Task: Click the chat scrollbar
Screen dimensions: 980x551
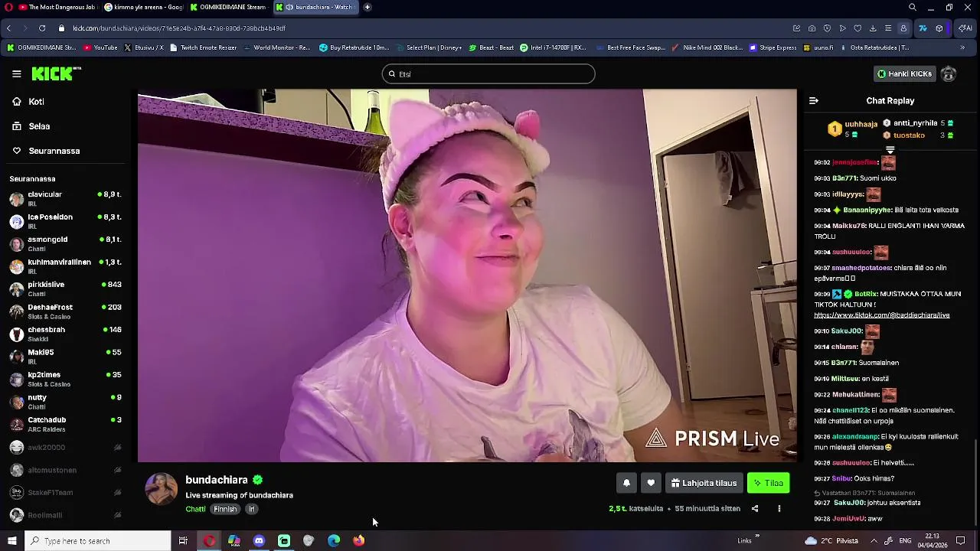Action: (x=975, y=482)
